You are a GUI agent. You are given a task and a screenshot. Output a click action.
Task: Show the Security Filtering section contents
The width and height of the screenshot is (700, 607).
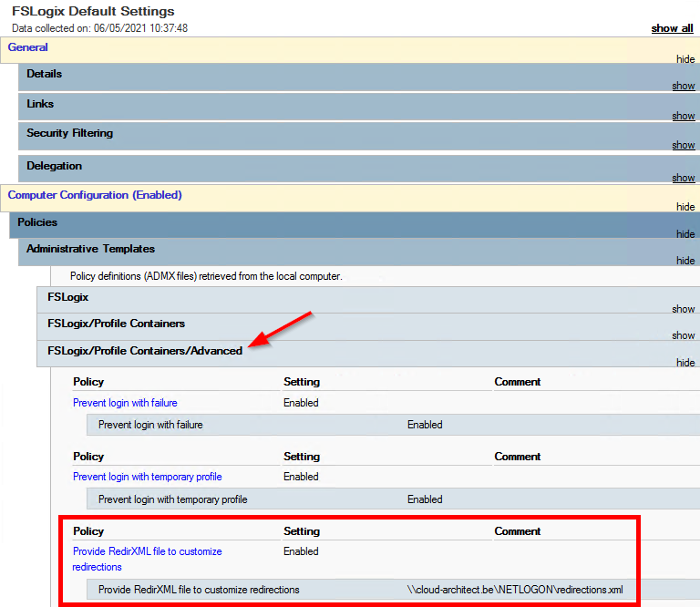coord(683,145)
